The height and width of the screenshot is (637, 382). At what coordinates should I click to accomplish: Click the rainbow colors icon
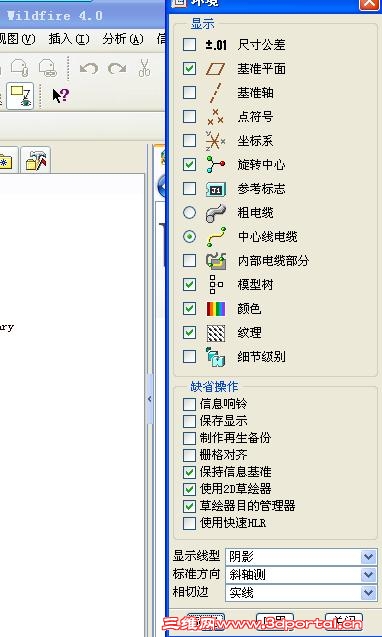click(216, 309)
